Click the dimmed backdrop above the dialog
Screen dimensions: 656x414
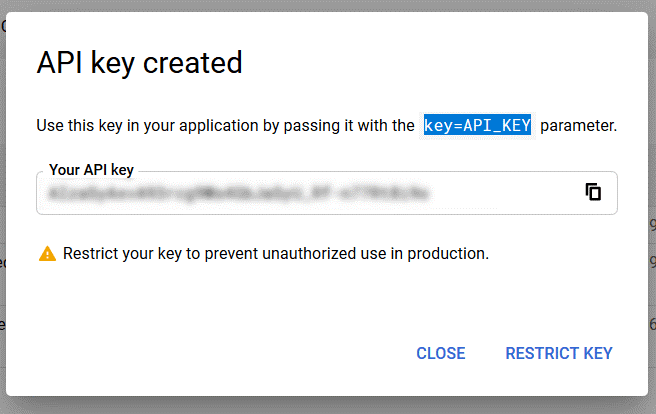(328, 5)
